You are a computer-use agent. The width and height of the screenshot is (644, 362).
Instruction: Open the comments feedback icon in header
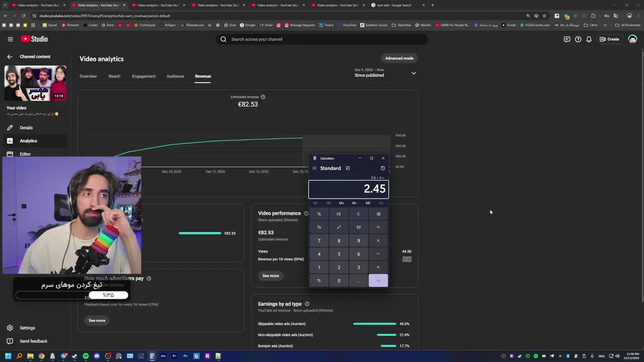click(567, 39)
